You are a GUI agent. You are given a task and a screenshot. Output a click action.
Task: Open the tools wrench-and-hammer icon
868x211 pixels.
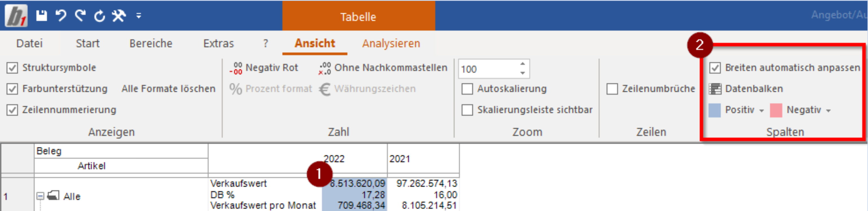119,16
